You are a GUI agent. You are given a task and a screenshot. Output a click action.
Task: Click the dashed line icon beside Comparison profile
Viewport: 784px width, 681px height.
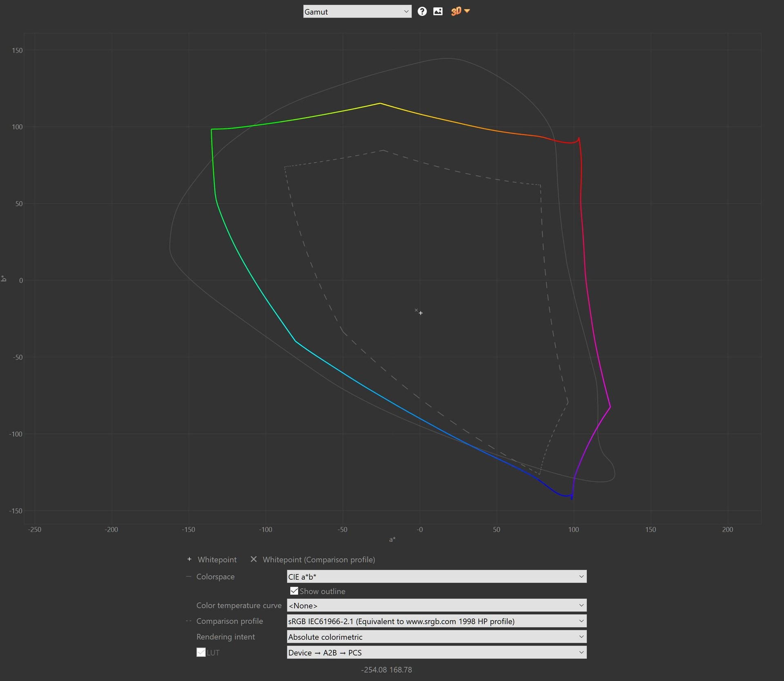(189, 621)
